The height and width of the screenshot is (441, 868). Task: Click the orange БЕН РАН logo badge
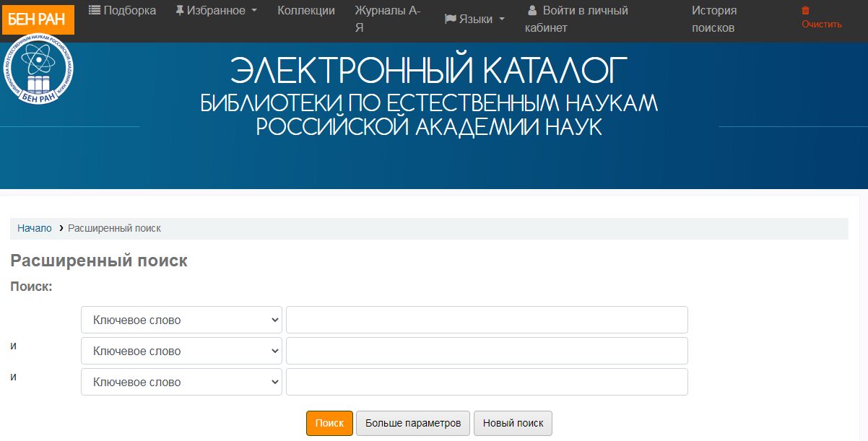click(38, 19)
